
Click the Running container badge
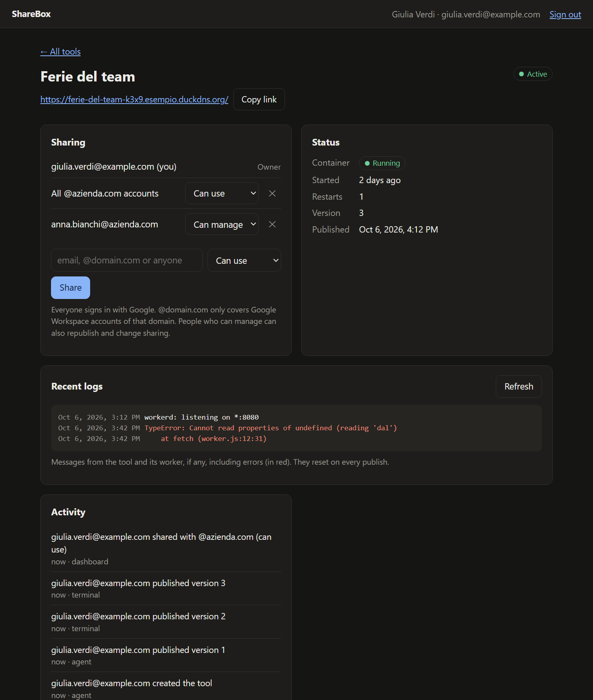382,163
